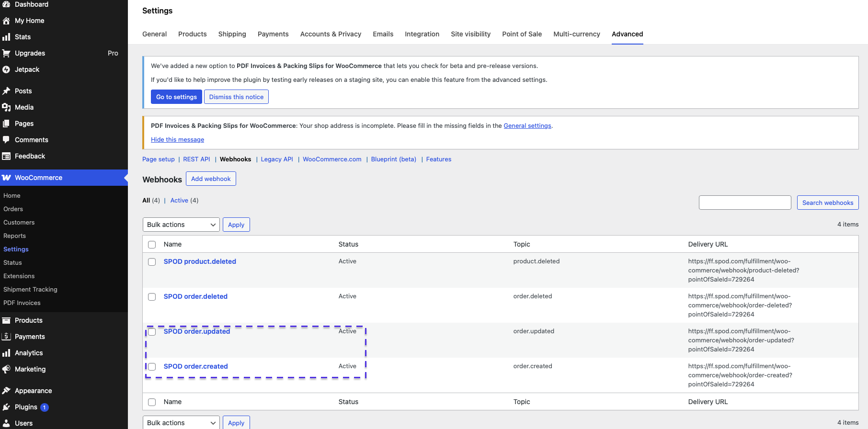Click the WooCommerce logo icon

click(x=6, y=178)
